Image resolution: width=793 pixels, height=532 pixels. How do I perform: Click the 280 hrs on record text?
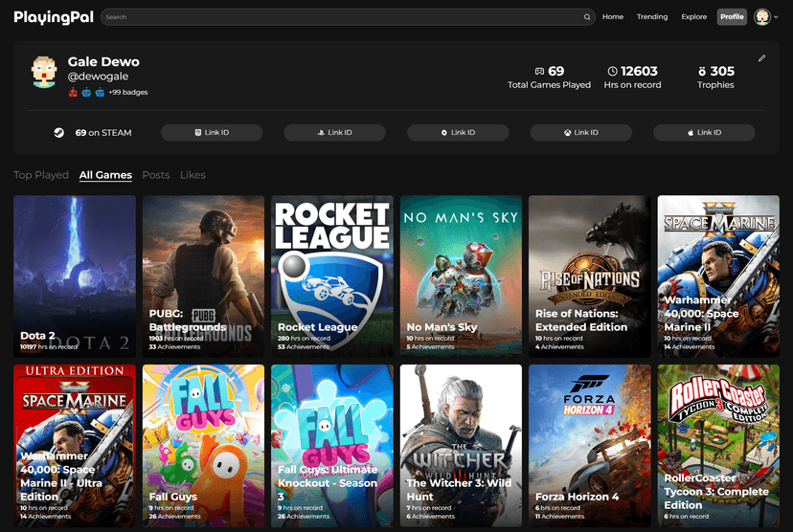[304, 339]
